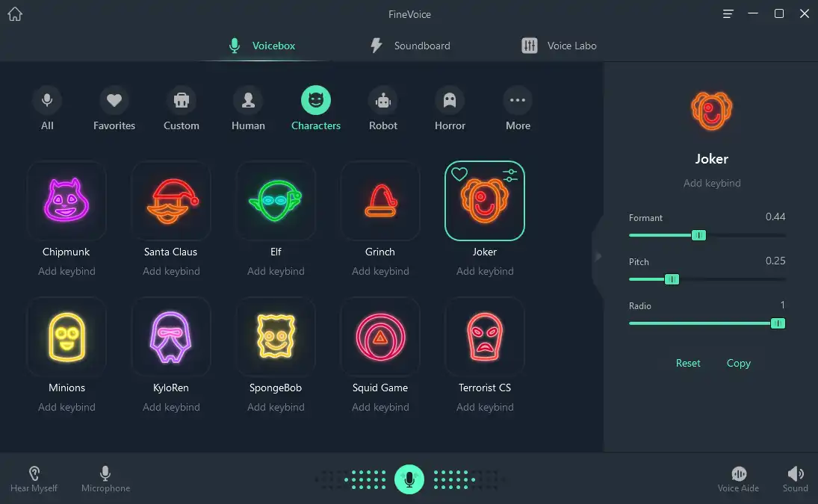818x504 pixels.
Task: Toggle the center microphone button
Action: [409, 479]
